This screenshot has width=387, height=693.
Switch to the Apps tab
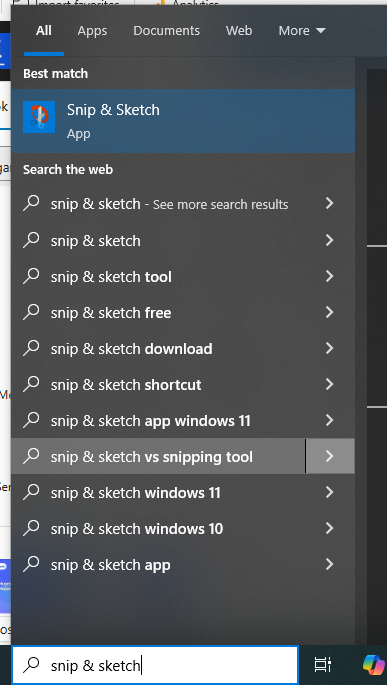click(92, 31)
